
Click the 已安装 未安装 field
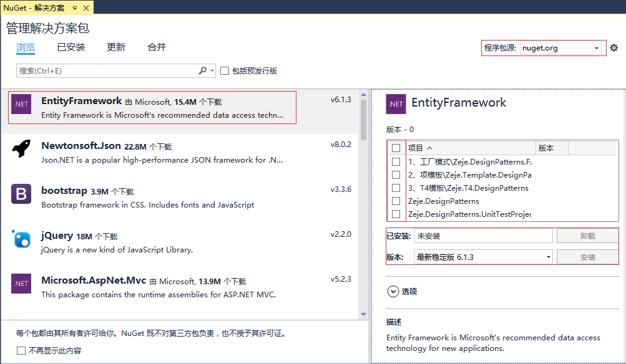484,236
